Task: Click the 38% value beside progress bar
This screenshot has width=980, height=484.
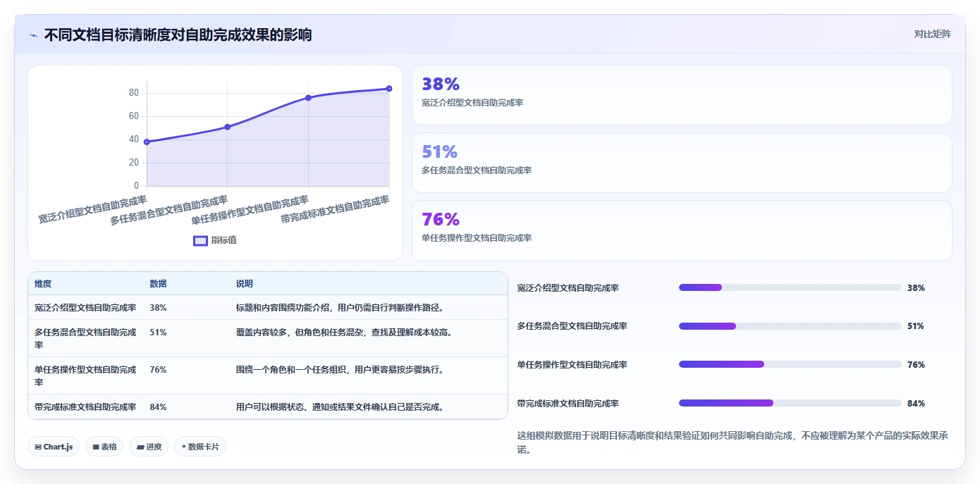Action: pyautogui.click(x=916, y=288)
